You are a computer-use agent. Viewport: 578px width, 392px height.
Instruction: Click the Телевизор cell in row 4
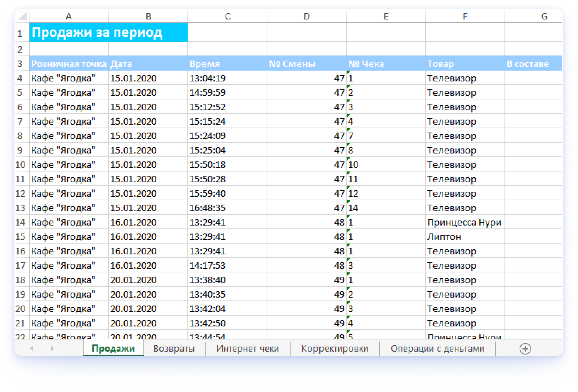pos(465,78)
